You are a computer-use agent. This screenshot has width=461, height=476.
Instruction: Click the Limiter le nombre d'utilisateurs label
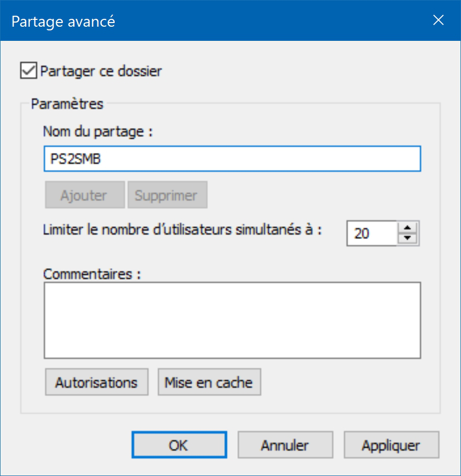pyautogui.click(x=182, y=230)
